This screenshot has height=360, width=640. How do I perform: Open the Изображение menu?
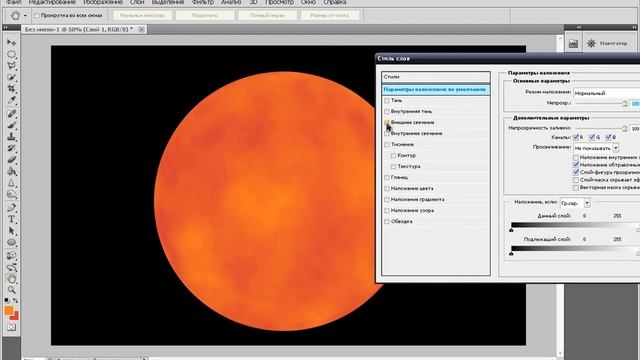coord(103,2)
